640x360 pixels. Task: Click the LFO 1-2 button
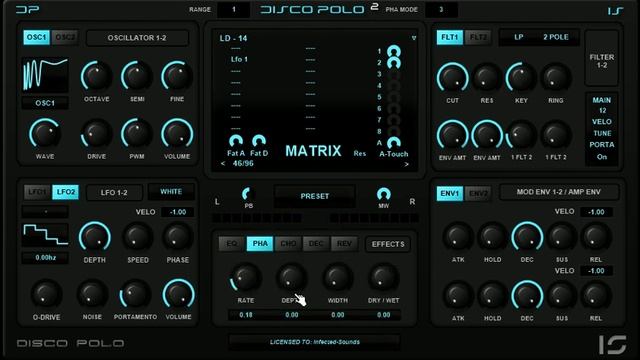pyautogui.click(x=114, y=192)
